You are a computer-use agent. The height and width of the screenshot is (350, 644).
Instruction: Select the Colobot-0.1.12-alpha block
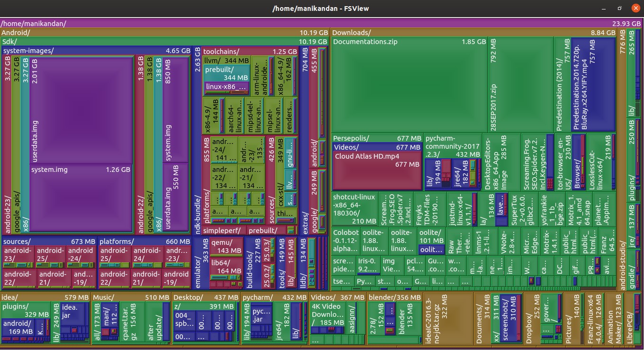[345, 241]
